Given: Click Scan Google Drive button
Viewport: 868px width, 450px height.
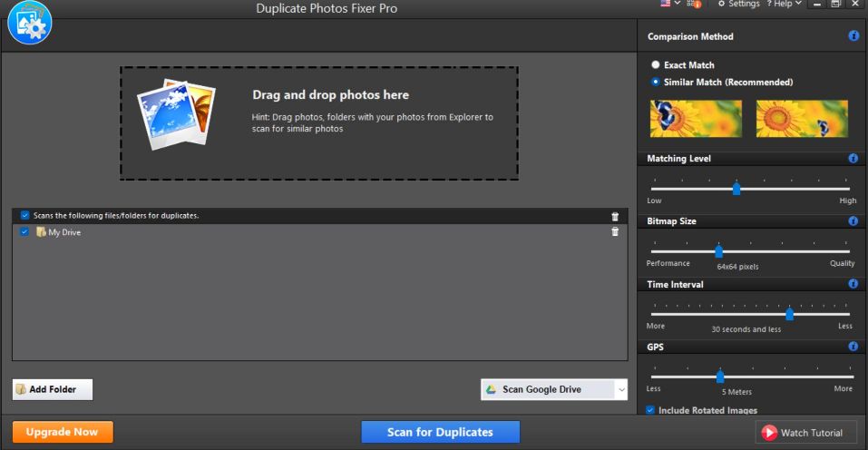Looking at the screenshot, I should 548,389.
